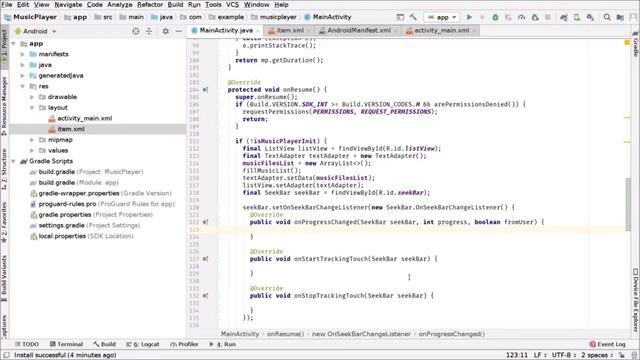
Task: Click override gutter icon beside onResume
Action: [x=205, y=89]
